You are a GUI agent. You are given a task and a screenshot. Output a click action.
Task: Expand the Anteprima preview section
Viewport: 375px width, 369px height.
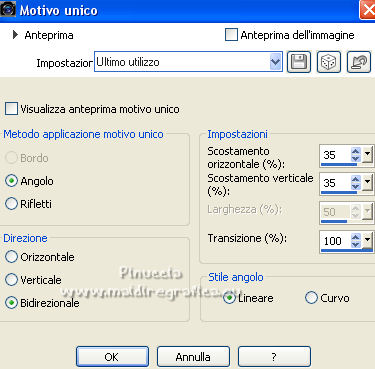click(15, 35)
